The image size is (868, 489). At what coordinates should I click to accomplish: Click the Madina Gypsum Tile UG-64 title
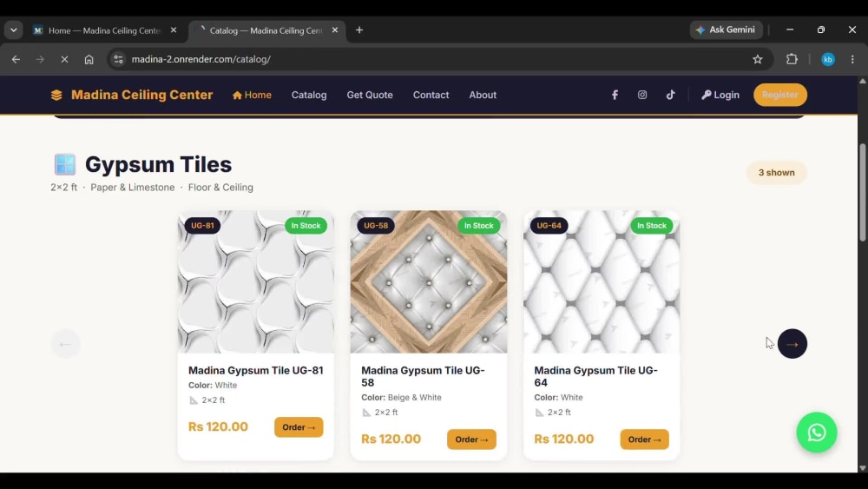tap(595, 376)
